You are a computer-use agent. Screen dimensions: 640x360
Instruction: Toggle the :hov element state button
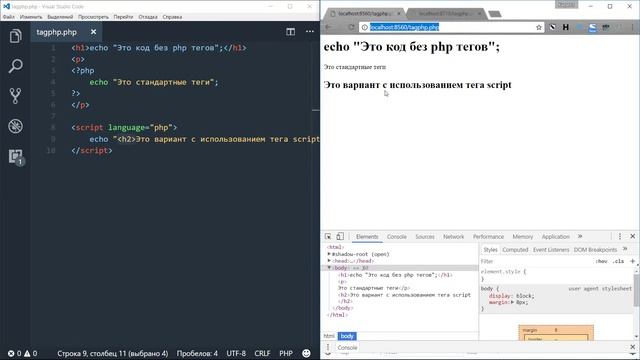(x=601, y=261)
